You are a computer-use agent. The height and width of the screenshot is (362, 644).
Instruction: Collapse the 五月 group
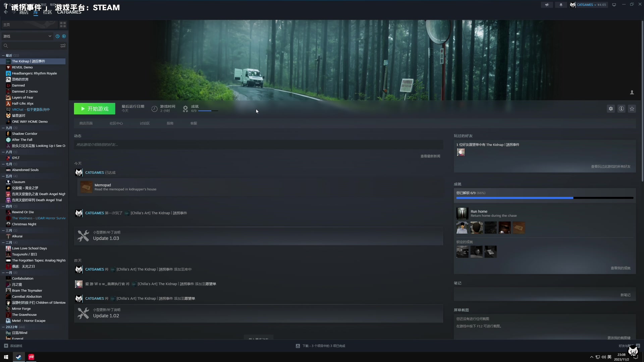click(3, 176)
